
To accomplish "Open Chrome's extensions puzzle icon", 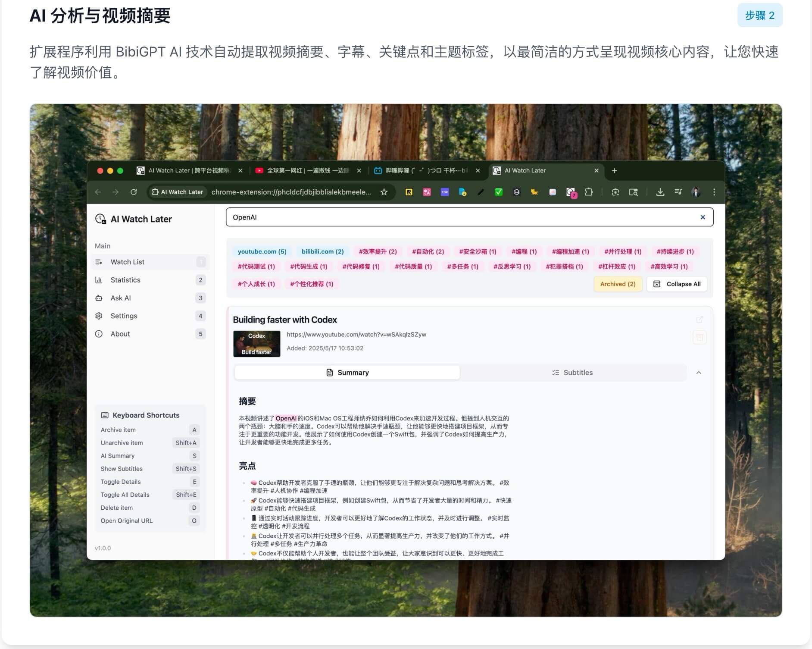I will (589, 192).
